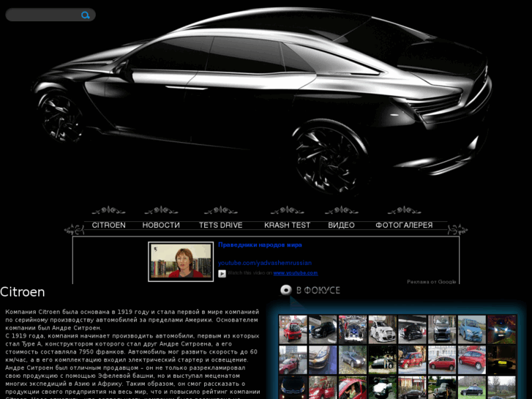Go to TETS DRIVE section
The height and width of the screenshot is (399, 532).
coord(220,225)
